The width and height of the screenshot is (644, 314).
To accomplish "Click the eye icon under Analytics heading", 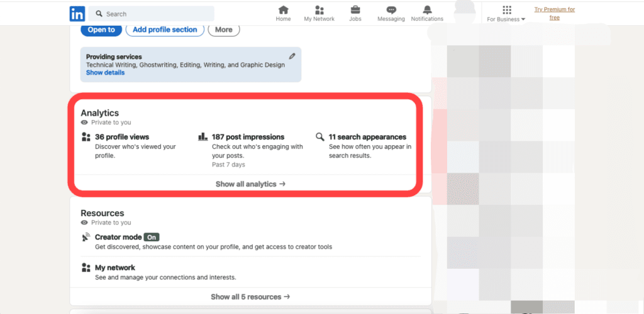I will tap(85, 122).
